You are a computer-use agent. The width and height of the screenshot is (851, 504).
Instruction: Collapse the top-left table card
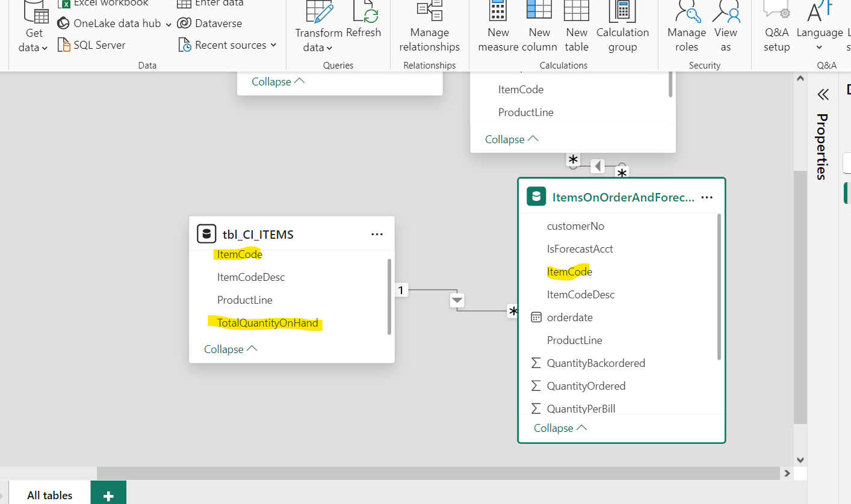(x=278, y=81)
